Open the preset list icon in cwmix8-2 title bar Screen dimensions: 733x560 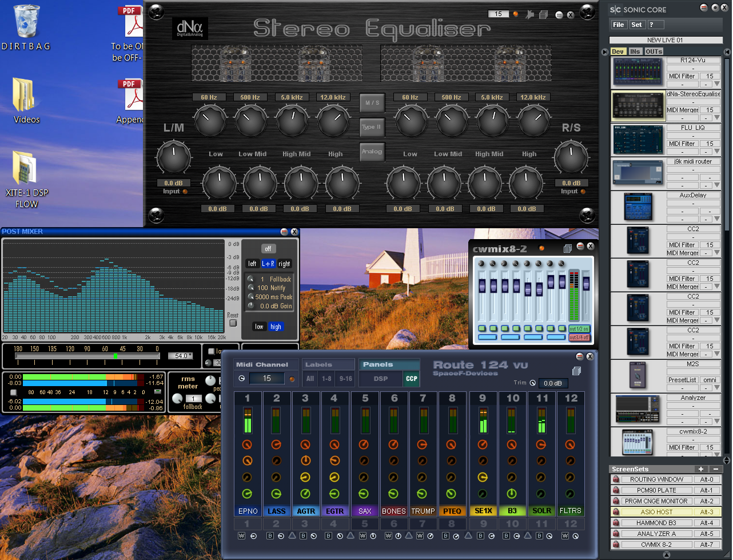pyautogui.click(x=567, y=248)
